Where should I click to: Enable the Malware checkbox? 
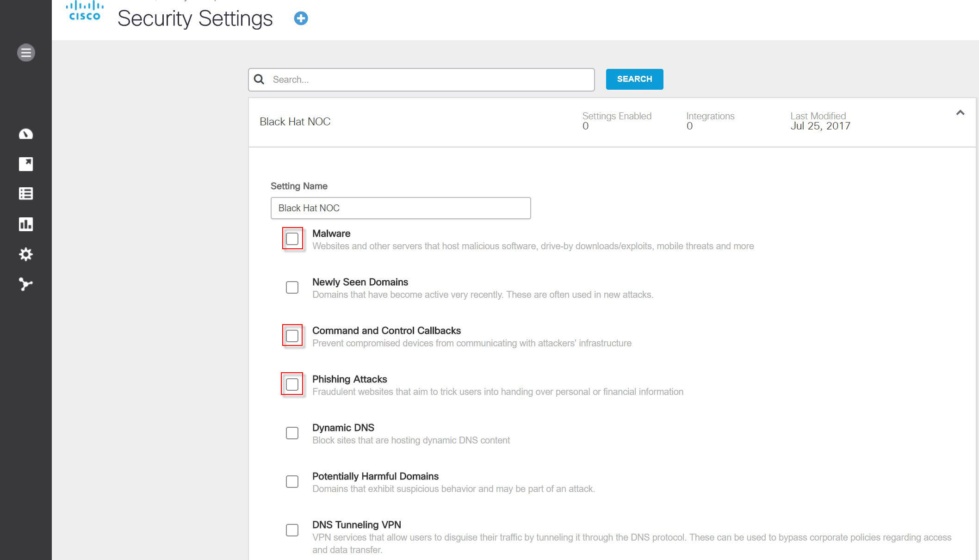292,239
